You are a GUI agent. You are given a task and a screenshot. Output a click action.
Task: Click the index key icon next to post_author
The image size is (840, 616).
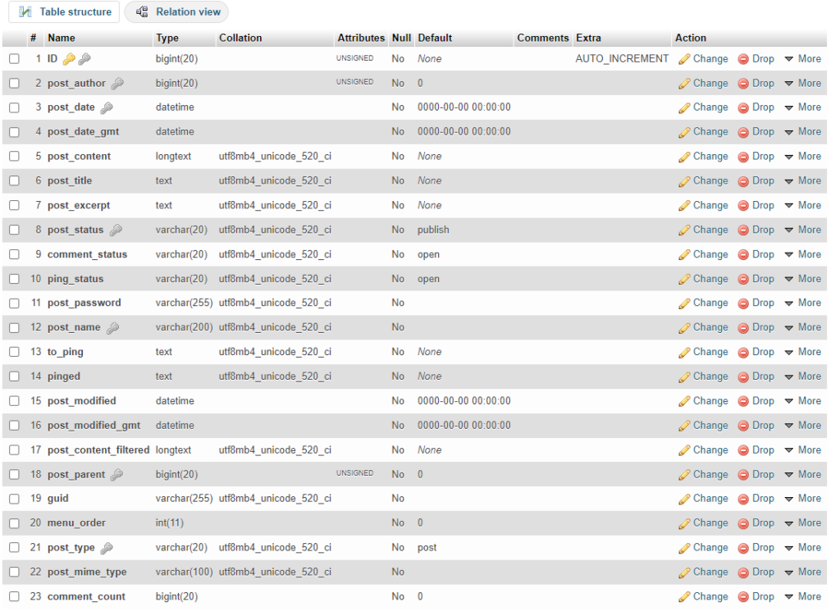pos(117,84)
